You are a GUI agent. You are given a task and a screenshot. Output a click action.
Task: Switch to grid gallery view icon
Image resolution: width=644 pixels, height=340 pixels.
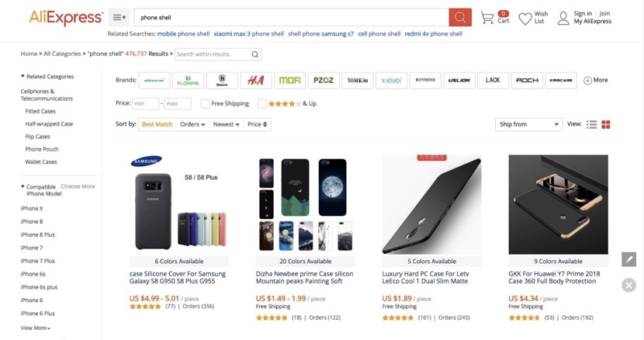click(606, 124)
